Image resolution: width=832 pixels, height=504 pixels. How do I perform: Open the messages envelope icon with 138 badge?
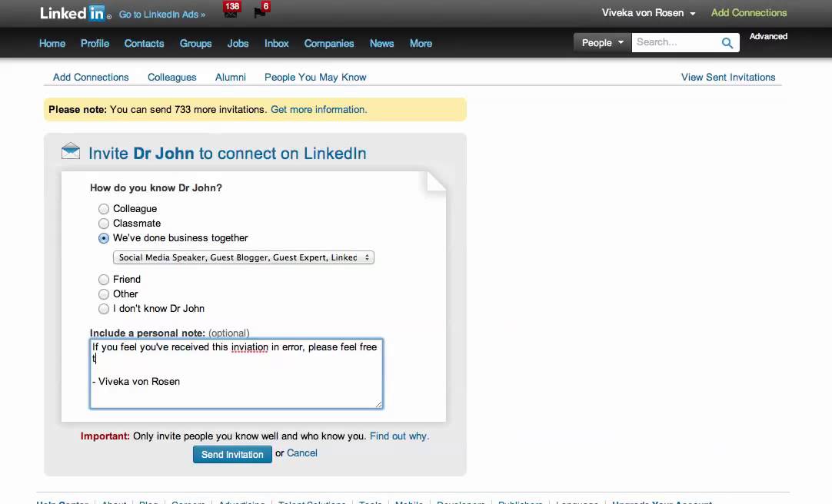pos(231,9)
